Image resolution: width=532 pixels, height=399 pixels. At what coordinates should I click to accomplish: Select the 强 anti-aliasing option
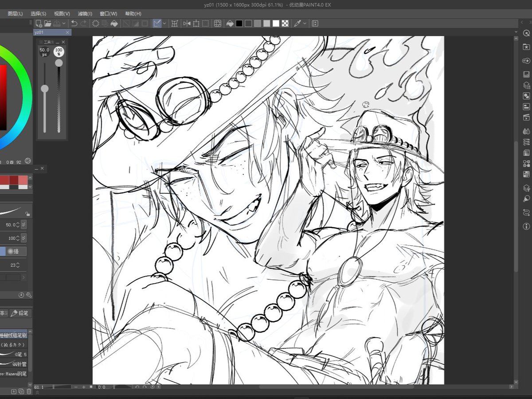pyautogui.click(x=16, y=251)
